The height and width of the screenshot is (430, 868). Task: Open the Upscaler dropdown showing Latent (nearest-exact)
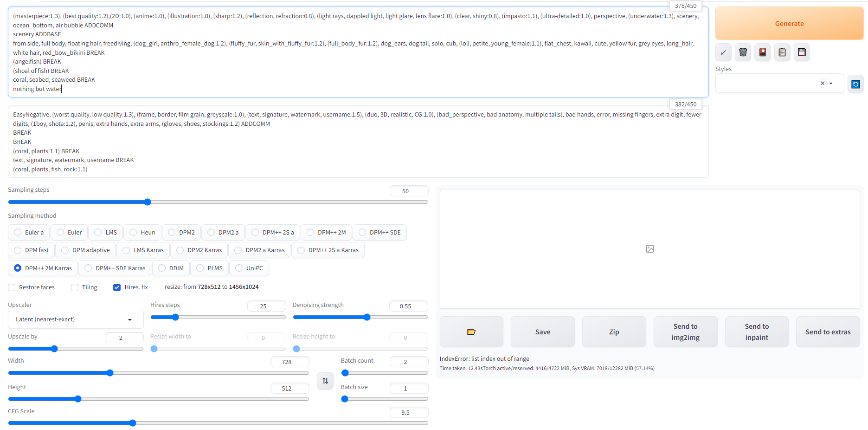pyautogui.click(x=75, y=319)
